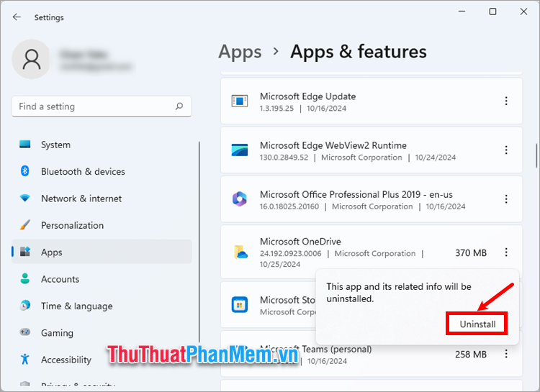Open the Network & internet category
The width and height of the screenshot is (540, 392).
(x=102, y=199)
